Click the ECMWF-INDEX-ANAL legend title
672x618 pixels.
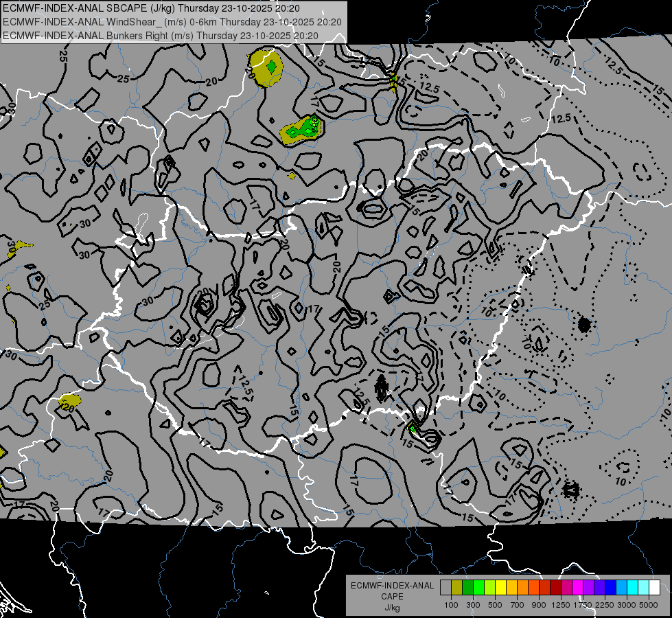(x=392, y=586)
